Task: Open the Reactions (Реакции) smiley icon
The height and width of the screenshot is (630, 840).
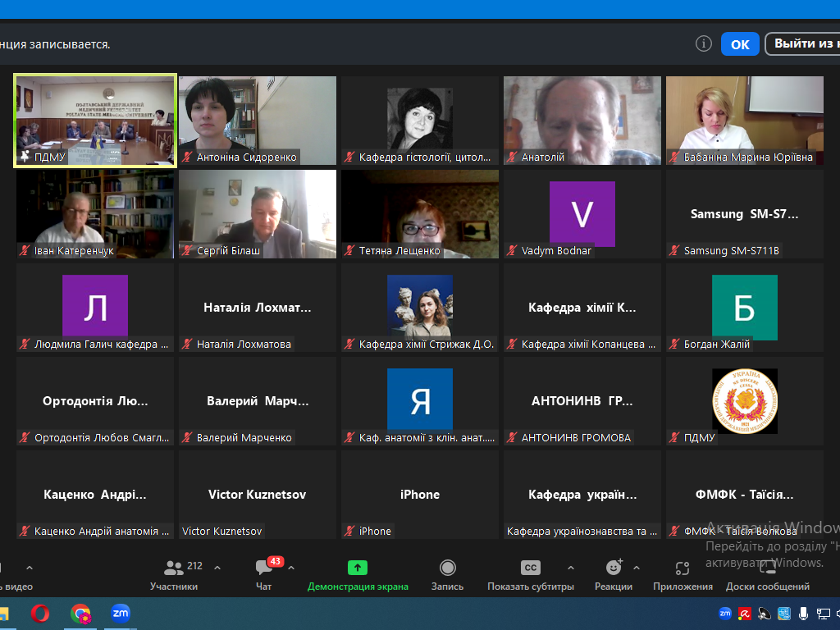Action: click(x=614, y=567)
